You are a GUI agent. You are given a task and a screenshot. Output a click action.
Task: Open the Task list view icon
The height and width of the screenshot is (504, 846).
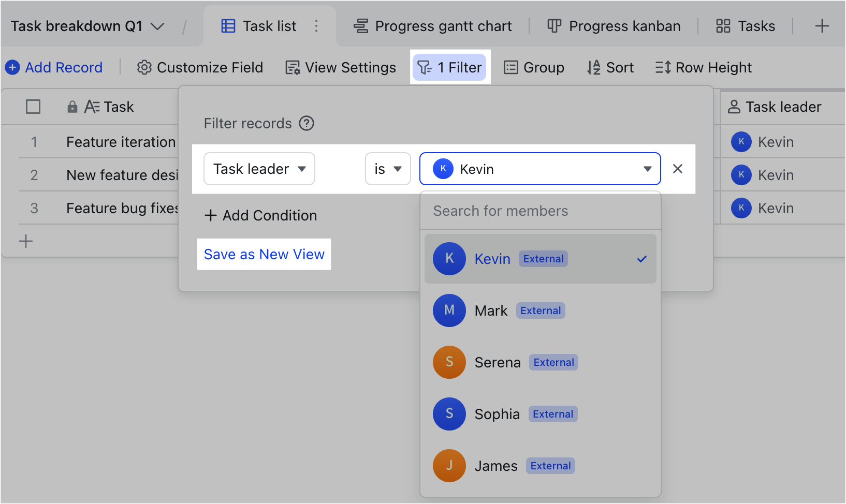point(228,25)
